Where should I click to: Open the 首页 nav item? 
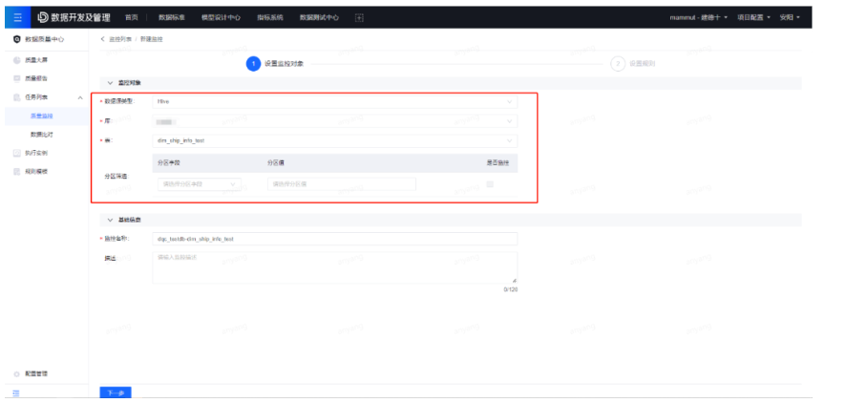[131, 18]
